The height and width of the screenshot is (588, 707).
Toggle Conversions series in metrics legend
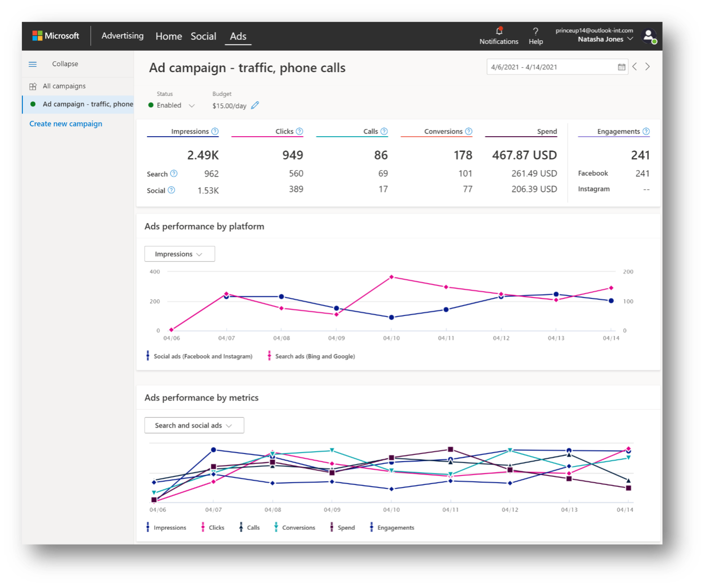[x=295, y=528]
